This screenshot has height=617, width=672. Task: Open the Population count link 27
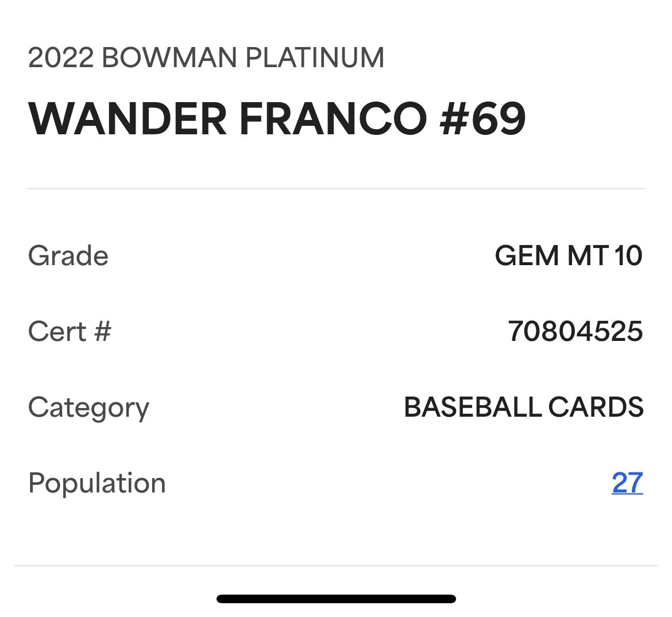(627, 483)
